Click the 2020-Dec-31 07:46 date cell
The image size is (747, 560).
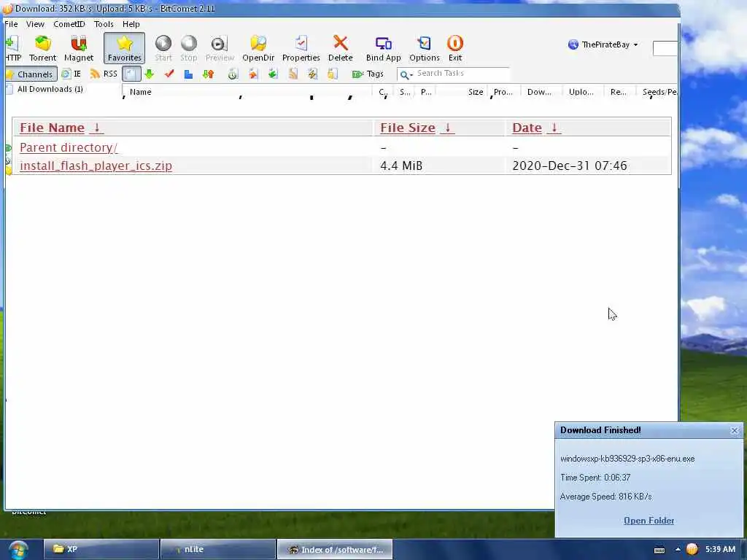[570, 166]
